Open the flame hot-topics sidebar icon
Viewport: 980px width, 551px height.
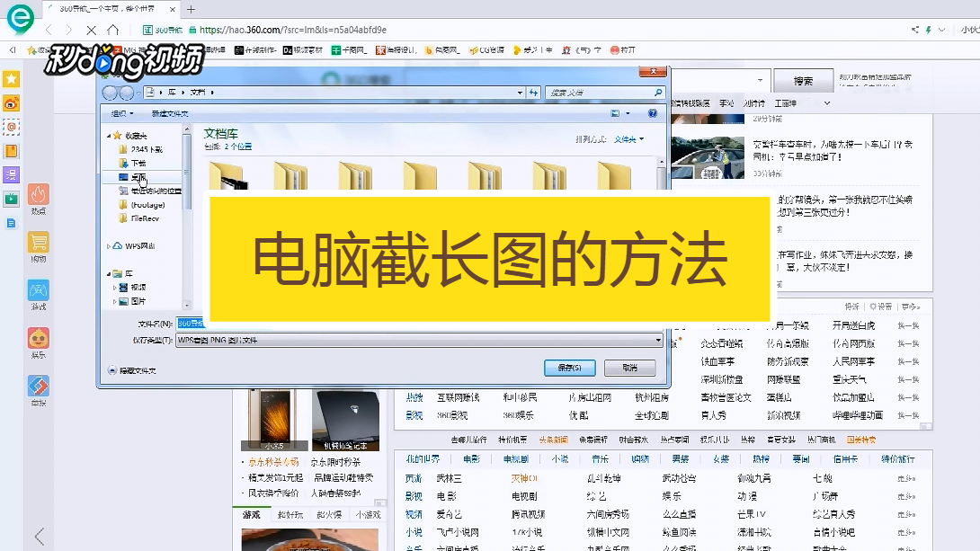click(38, 195)
